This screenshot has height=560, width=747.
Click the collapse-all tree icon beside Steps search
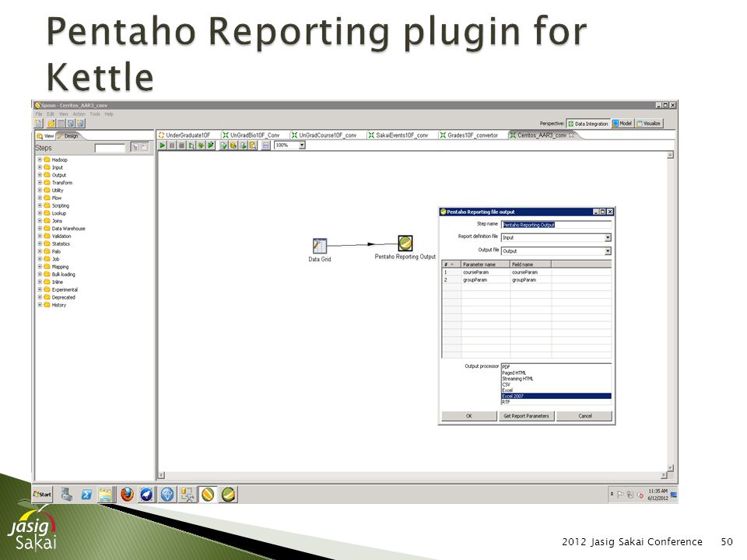144,147
